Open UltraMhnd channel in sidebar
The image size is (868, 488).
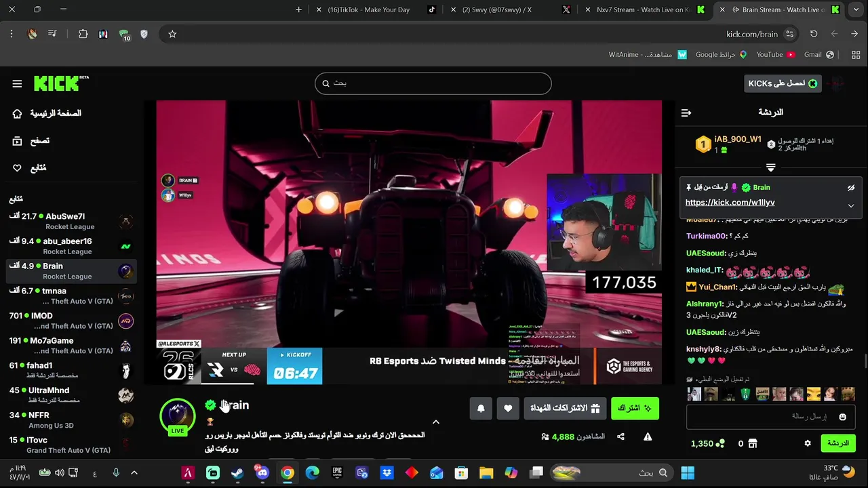pyautogui.click(x=71, y=395)
